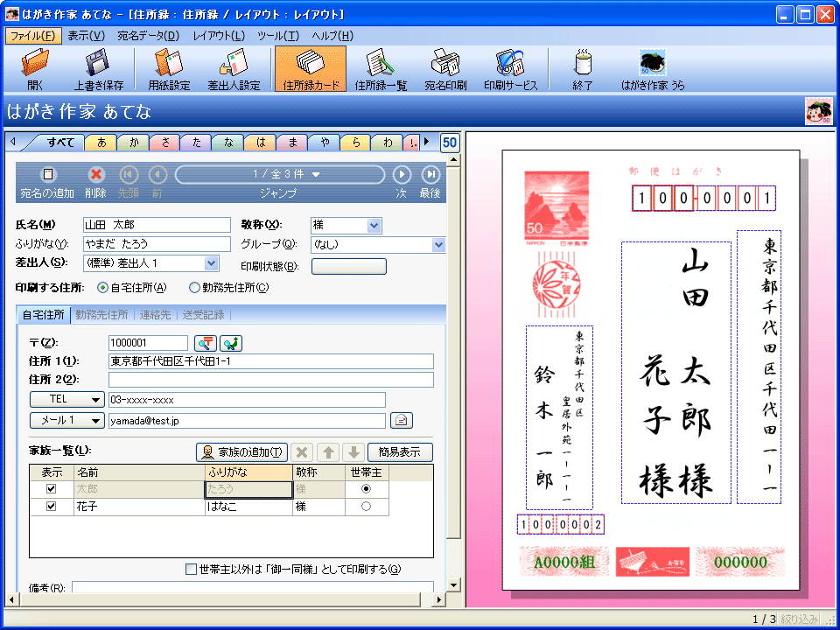
Task: Click the postal code lookup icon
Action: 206,343
